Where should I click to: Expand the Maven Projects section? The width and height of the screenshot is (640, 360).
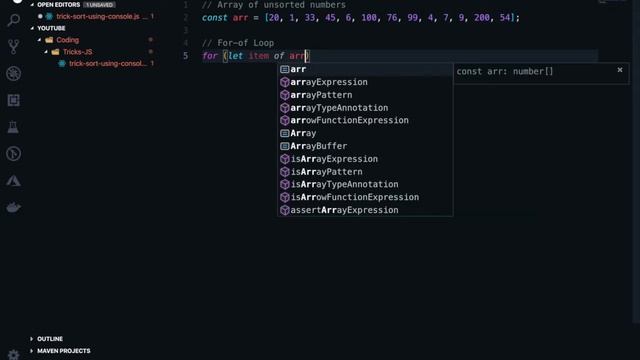[31, 351]
